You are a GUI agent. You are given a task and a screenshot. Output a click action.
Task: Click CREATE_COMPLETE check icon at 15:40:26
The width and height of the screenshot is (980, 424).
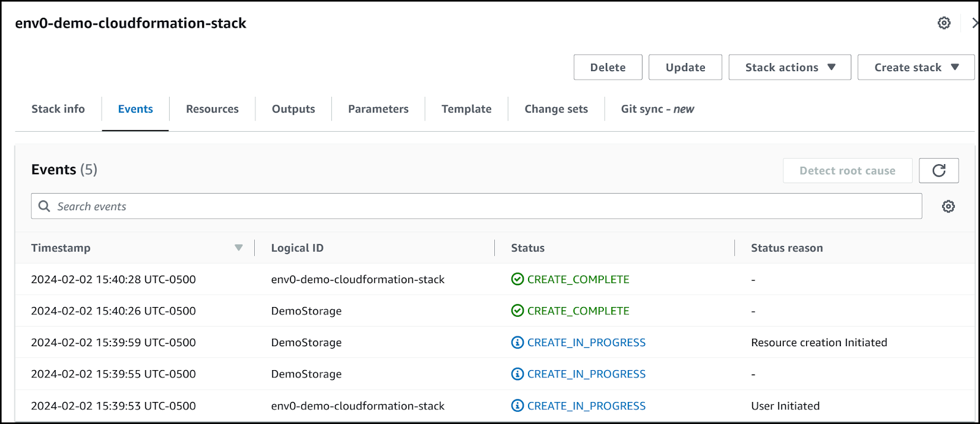pos(518,311)
